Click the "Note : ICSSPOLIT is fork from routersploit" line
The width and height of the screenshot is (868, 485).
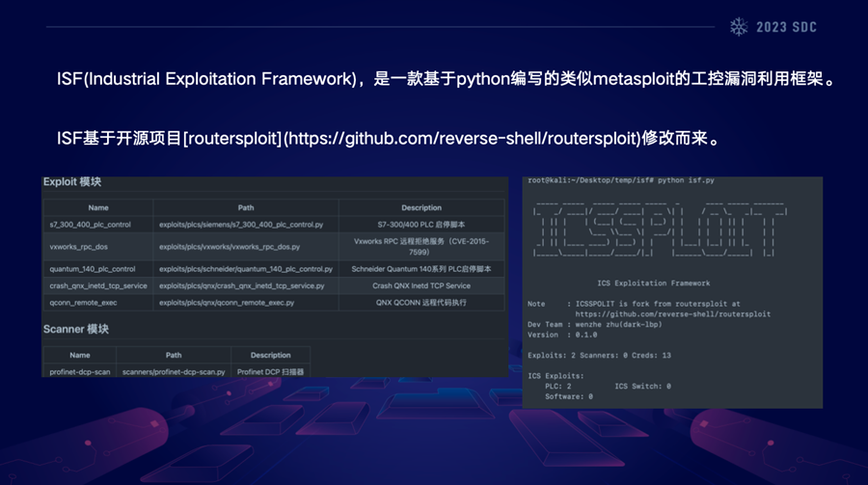634,304
